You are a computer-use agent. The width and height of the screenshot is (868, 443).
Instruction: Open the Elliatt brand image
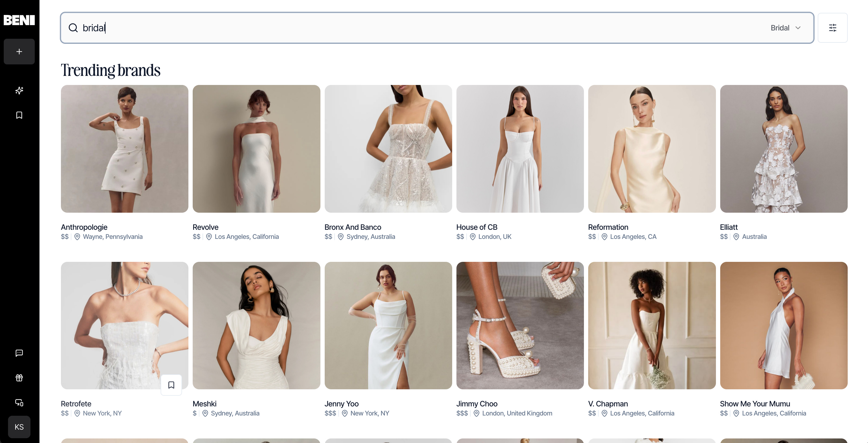pyautogui.click(x=784, y=149)
